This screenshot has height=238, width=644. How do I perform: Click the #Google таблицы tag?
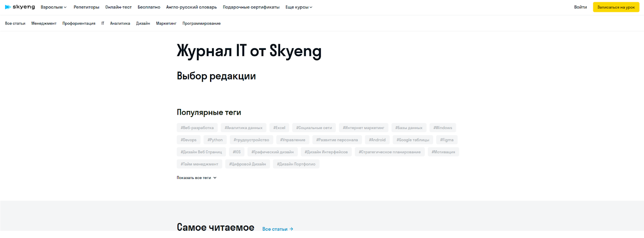coord(413,140)
